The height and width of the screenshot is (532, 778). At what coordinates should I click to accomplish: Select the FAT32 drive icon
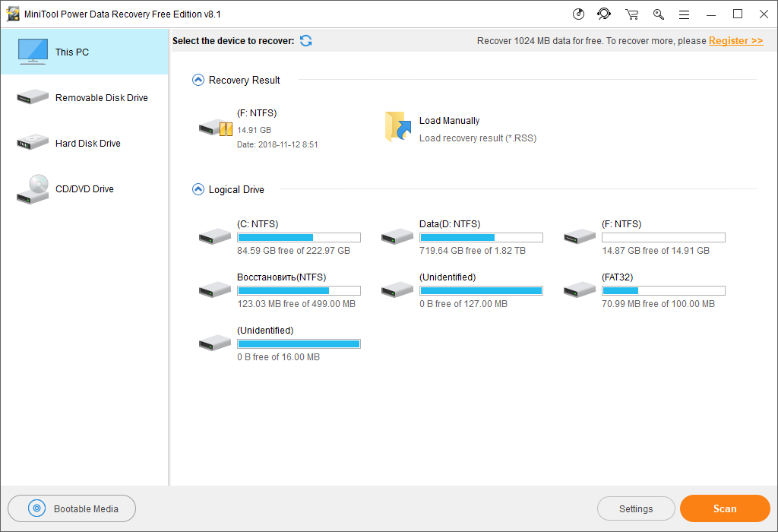pyautogui.click(x=580, y=290)
